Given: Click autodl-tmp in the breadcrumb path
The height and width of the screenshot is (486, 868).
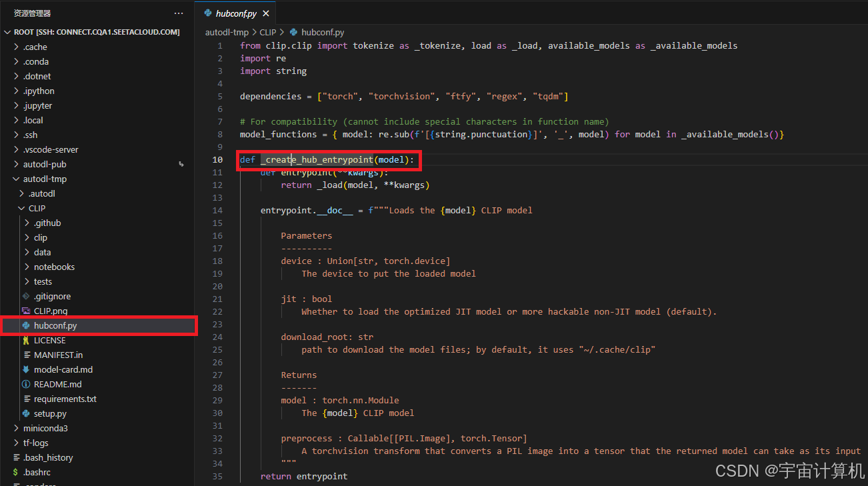Looking at the screenshot, I should [x=227, y=32].
